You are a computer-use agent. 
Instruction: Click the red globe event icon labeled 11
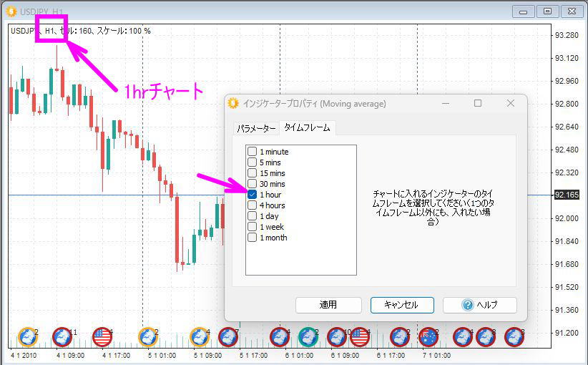pos(62,337)
